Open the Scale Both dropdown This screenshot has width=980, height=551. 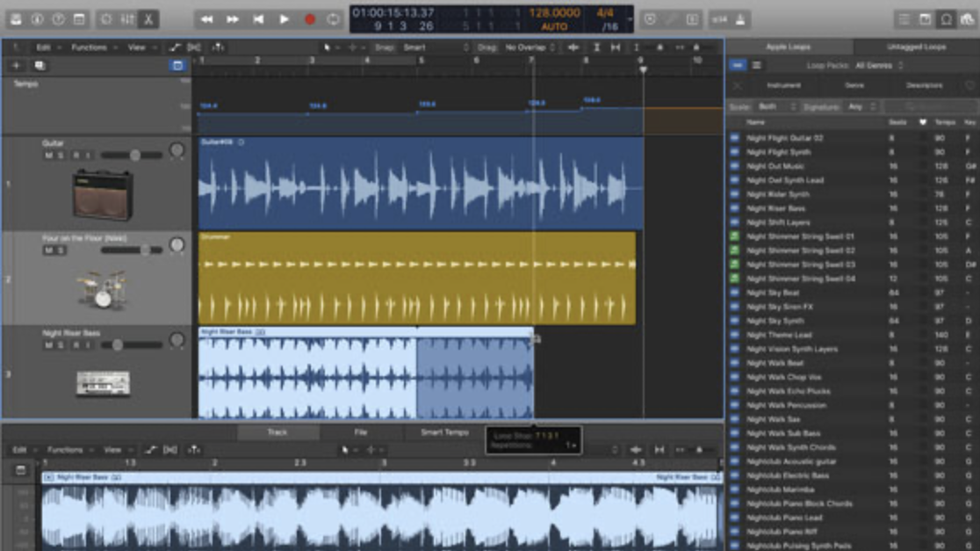[x=777, y=107]
